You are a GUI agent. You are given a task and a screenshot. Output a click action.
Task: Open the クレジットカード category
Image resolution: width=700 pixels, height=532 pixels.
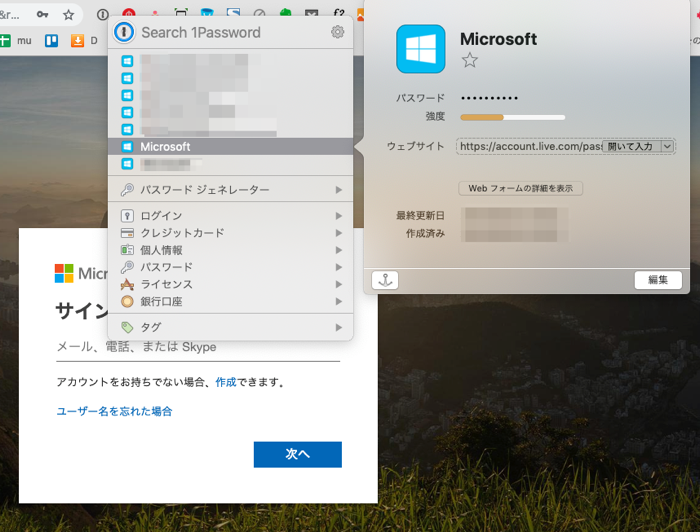tap(230, 233)
